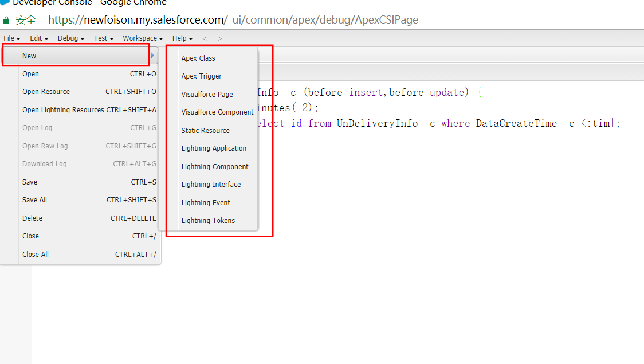
Task: Open the Workspace menu
Action: 143,38
